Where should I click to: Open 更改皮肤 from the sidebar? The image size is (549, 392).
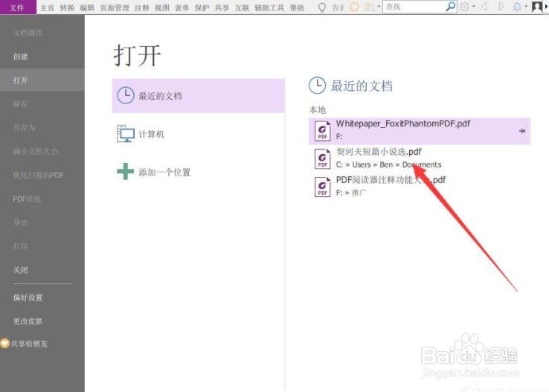tap(42, 321)
